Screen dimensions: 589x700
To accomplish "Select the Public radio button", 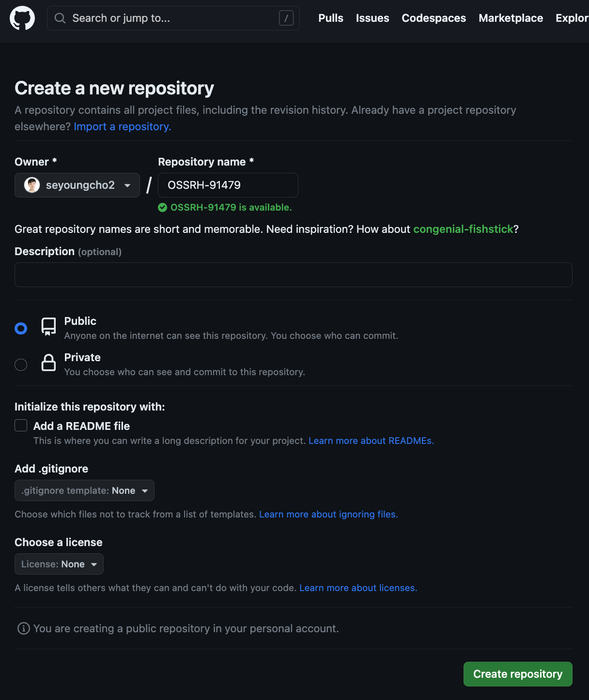I will (21, 329).
